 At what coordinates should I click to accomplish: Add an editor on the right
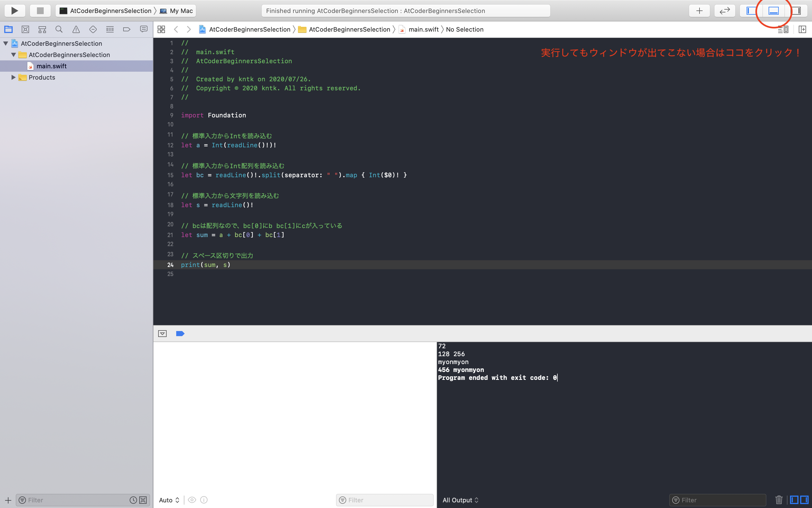click(x=802, y=30)
